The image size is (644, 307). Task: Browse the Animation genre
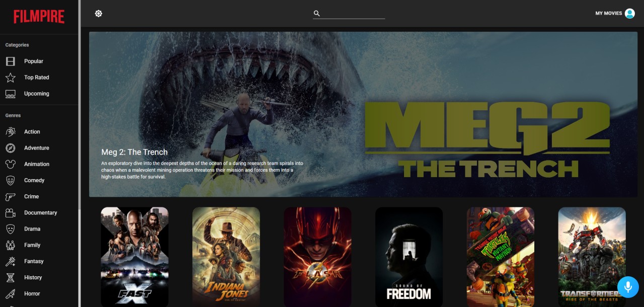point(39,164)
